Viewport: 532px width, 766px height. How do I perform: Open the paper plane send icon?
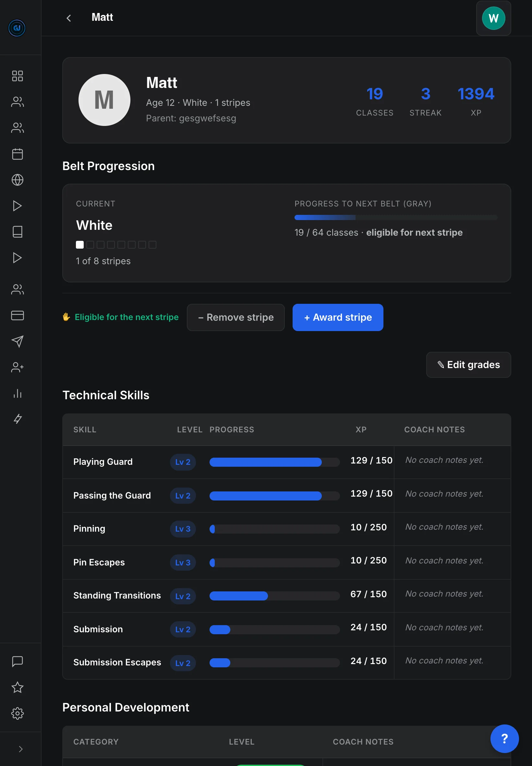17,341
